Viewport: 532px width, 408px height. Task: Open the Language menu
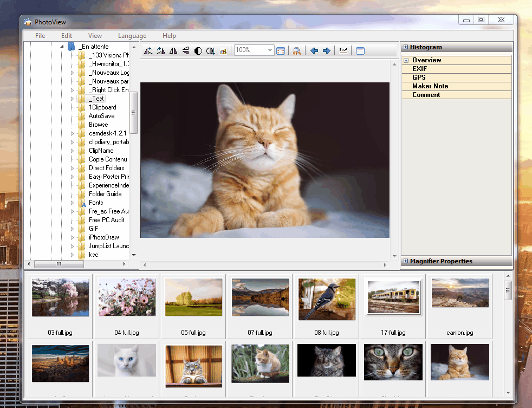(x=132, y=35)
